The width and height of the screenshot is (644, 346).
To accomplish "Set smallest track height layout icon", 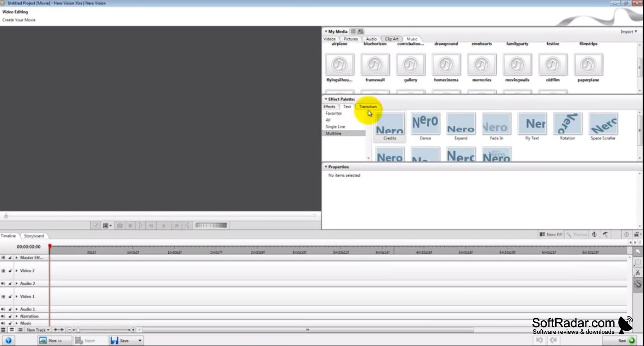I will pyautogui.click(x=20, y=330).
